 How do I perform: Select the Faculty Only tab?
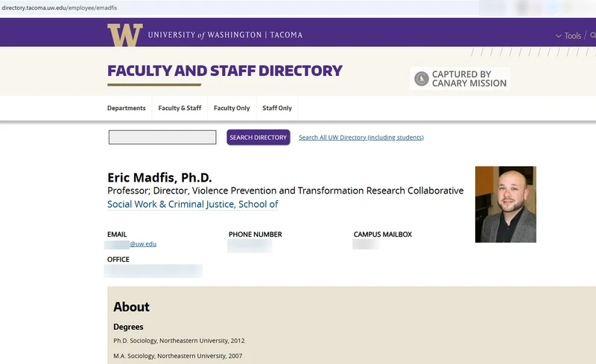232,108
